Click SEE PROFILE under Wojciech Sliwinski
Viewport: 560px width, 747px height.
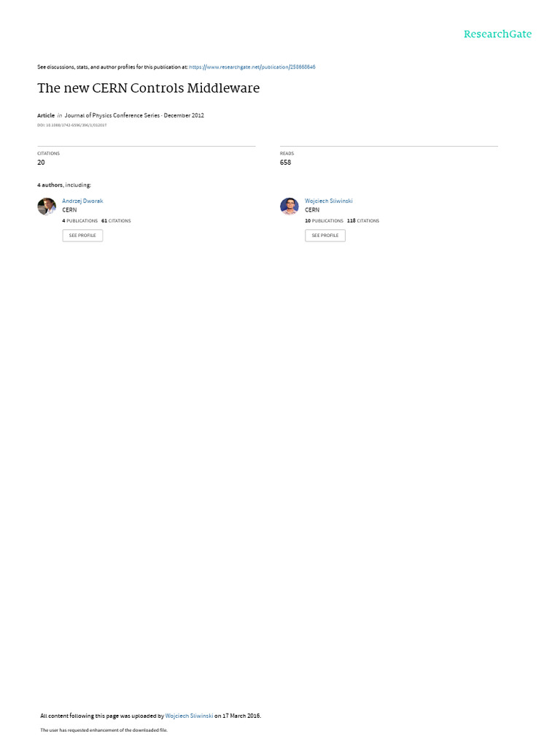click(325, 236)
